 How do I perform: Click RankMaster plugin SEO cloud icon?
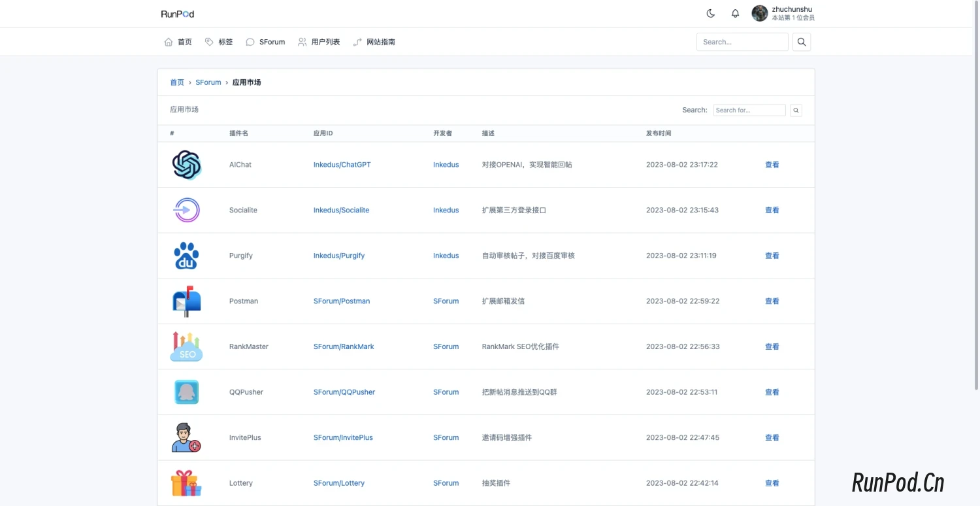[187, 346]
